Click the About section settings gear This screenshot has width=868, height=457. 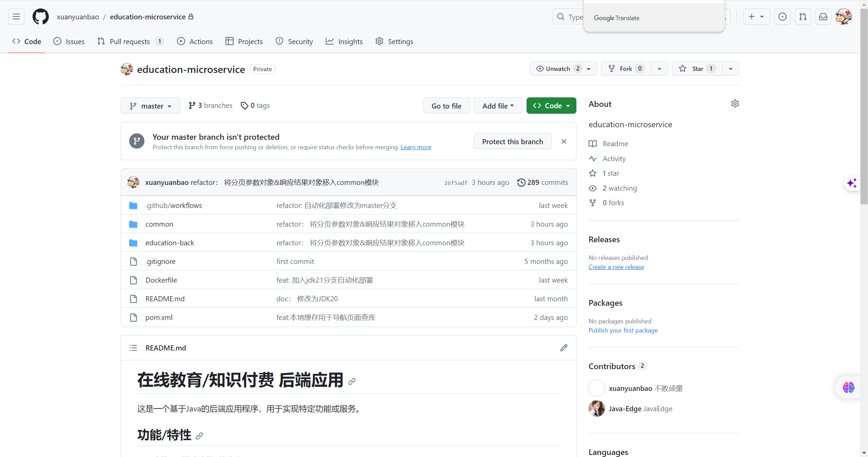click(x=735, y=104)
